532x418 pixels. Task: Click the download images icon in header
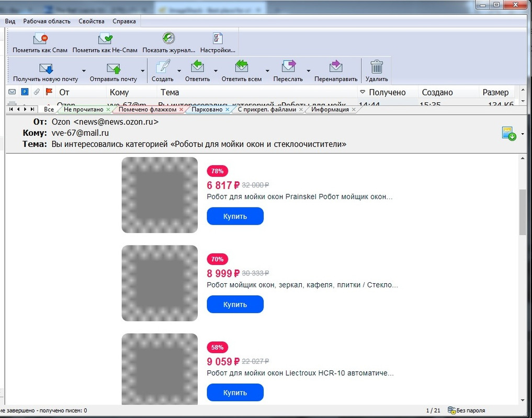(509, 134)
